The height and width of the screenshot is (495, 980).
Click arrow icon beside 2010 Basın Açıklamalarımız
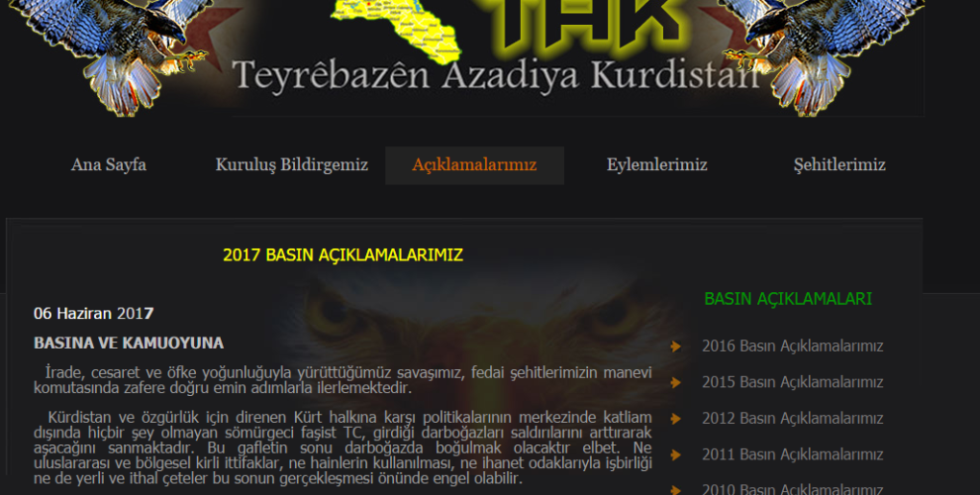(676, 490)
